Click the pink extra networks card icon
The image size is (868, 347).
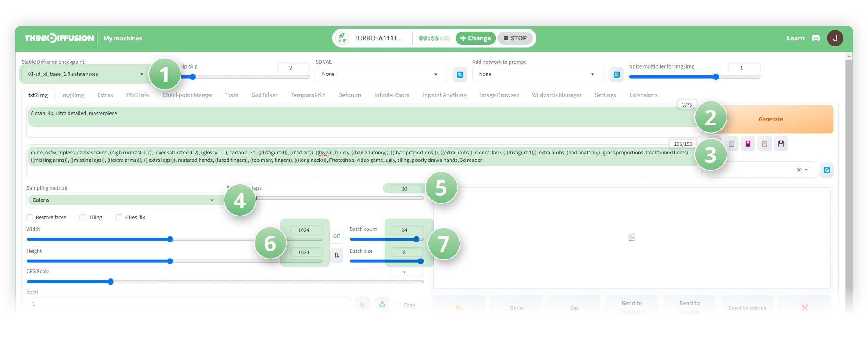click(x=748, y=144)
